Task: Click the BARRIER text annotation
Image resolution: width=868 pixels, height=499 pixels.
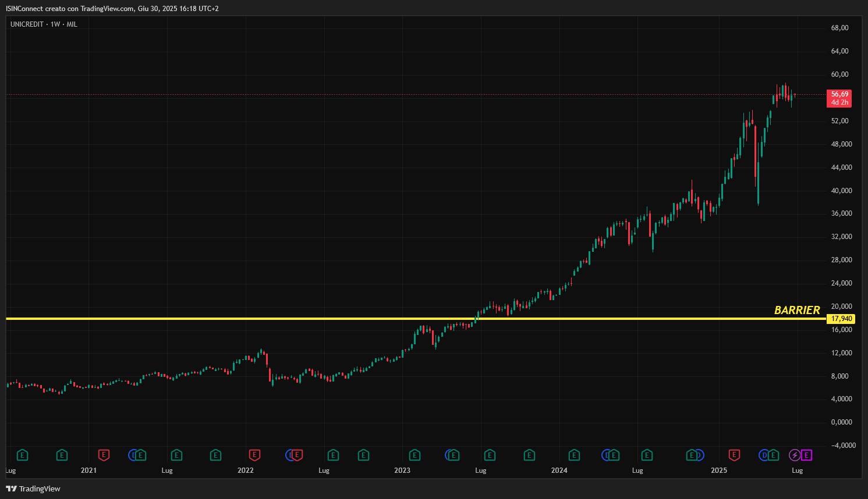Action: [x=797, y=310]
